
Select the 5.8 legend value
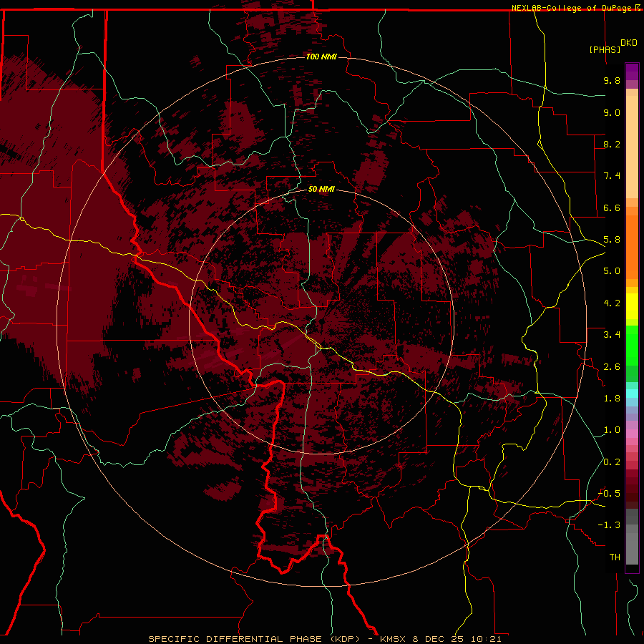coord(612,240)
